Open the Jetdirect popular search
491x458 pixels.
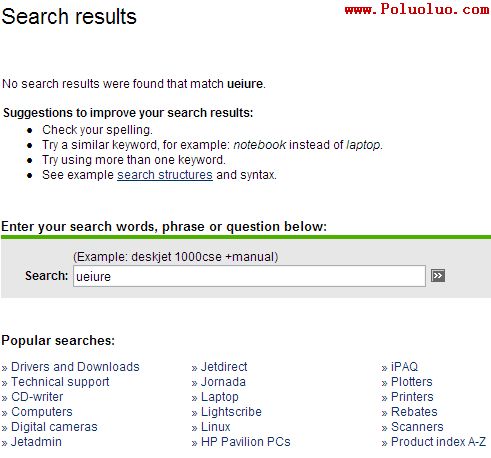click(224, 367)
